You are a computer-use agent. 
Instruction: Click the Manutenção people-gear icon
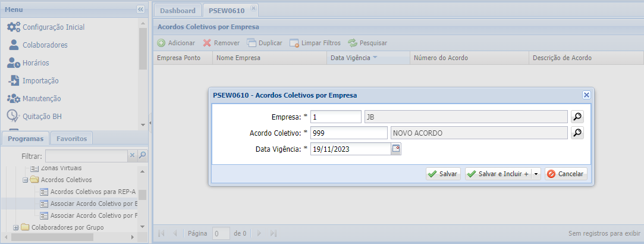pyautogui.click(x=14, y=99)
